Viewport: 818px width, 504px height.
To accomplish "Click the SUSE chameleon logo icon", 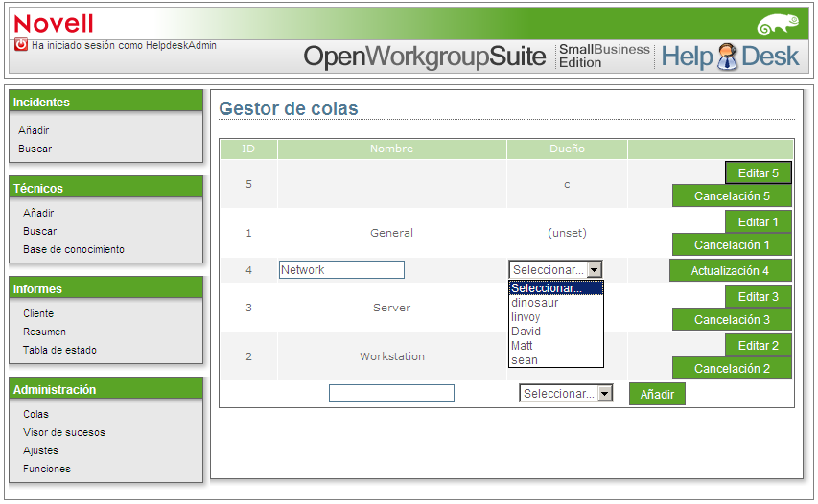I will [x=779, y=25].
